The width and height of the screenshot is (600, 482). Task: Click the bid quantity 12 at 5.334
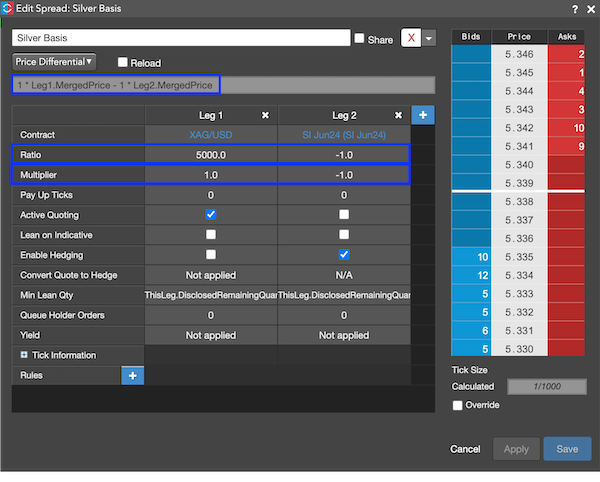pyautogui.click(x=471, y=275)
